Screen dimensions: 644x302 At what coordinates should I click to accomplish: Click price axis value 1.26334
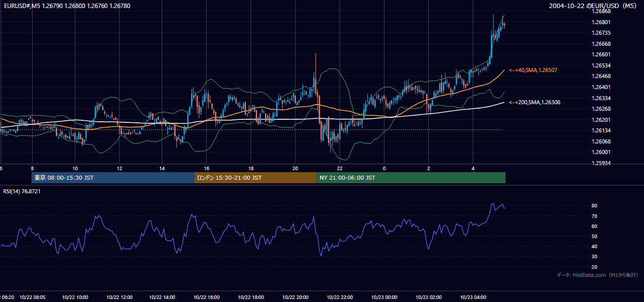click(600, 98)
